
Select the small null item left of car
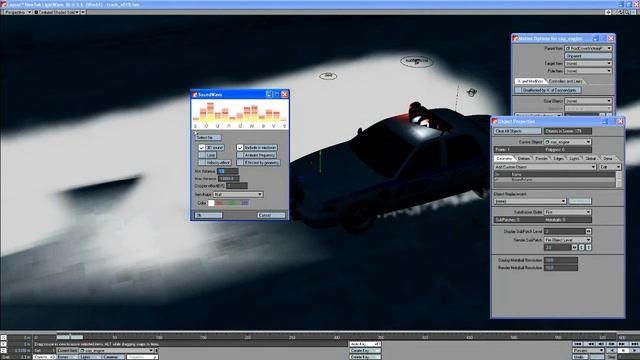(328, 76)
